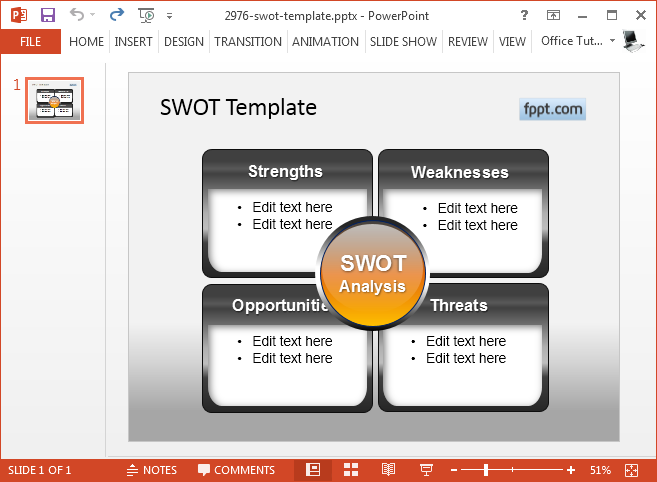Switch to Slide Sorter view
Image resolution: width=657 pixels, height=482 pixels.
point(351,470)
